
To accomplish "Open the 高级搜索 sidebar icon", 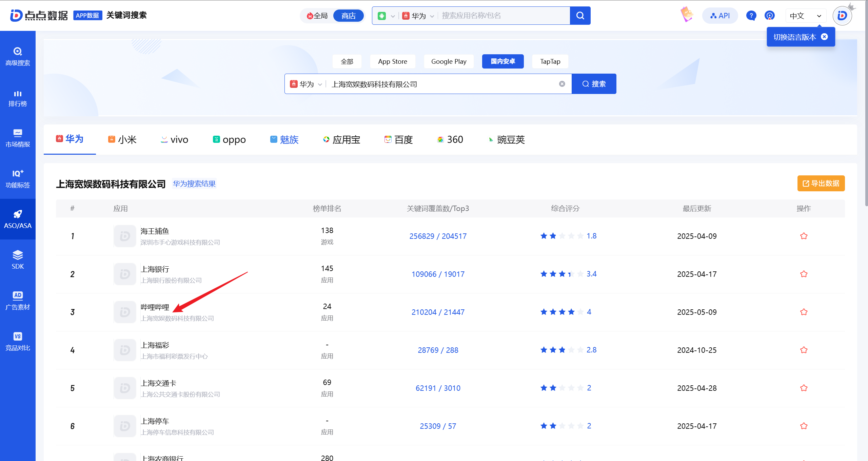I will [18, 52].
